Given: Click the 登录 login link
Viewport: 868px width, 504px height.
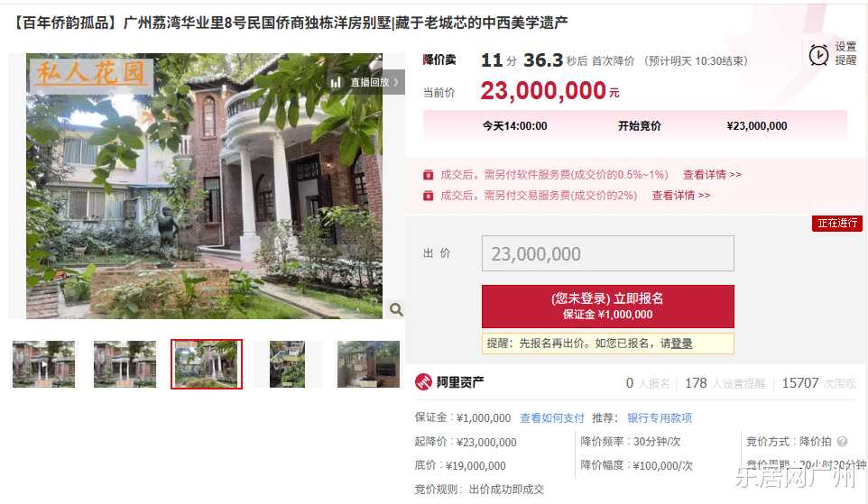Looking at the screenshot, I should 681,344.
